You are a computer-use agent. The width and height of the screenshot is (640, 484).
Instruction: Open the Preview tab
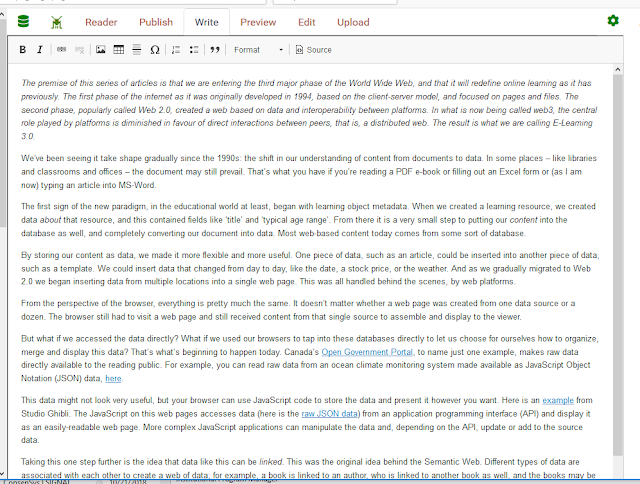[258, 22]
